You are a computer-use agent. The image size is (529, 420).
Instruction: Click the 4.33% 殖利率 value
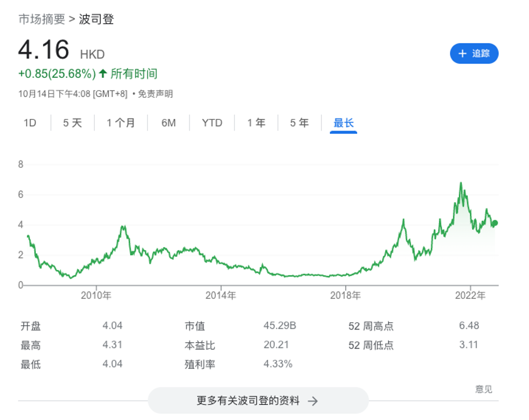tap(278, 364)
